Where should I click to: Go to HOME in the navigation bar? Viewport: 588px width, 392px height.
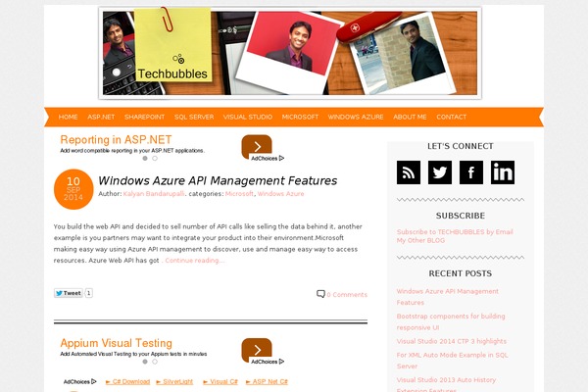[x=68, y=117]
